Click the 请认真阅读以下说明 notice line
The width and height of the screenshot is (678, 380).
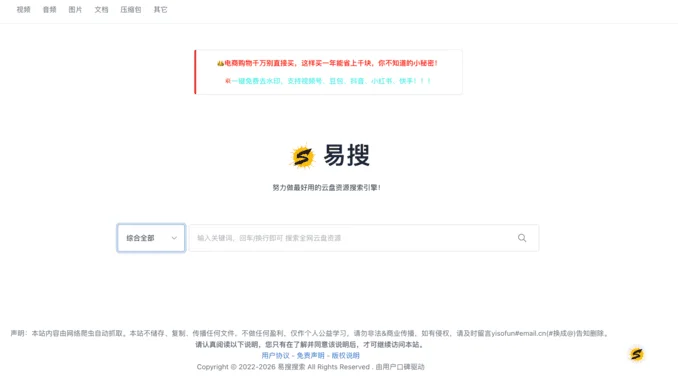[310, 345]
